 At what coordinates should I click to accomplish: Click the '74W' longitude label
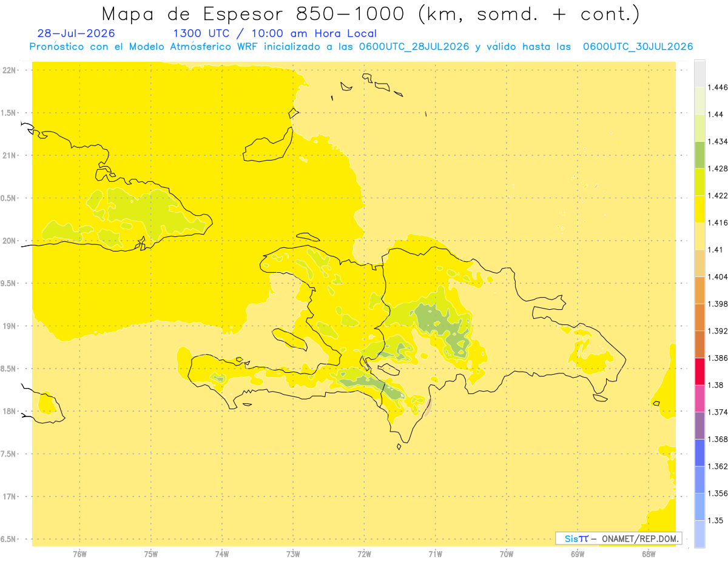222,554
